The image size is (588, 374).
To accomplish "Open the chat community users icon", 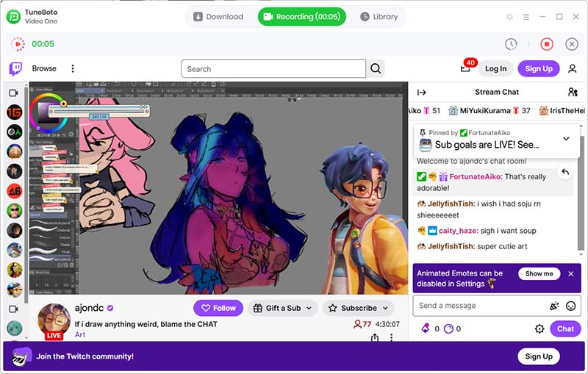I will 573,92.
